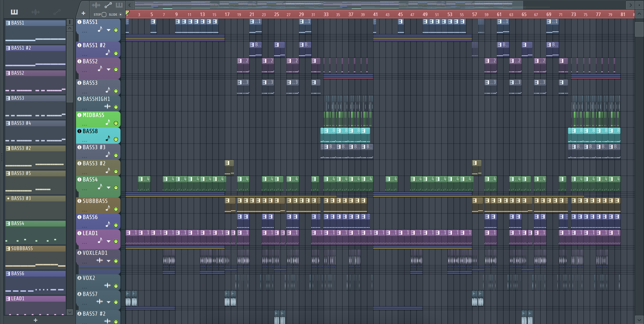Click the note icon on BASS2 track
644x324 pixels.
point(100,68)
